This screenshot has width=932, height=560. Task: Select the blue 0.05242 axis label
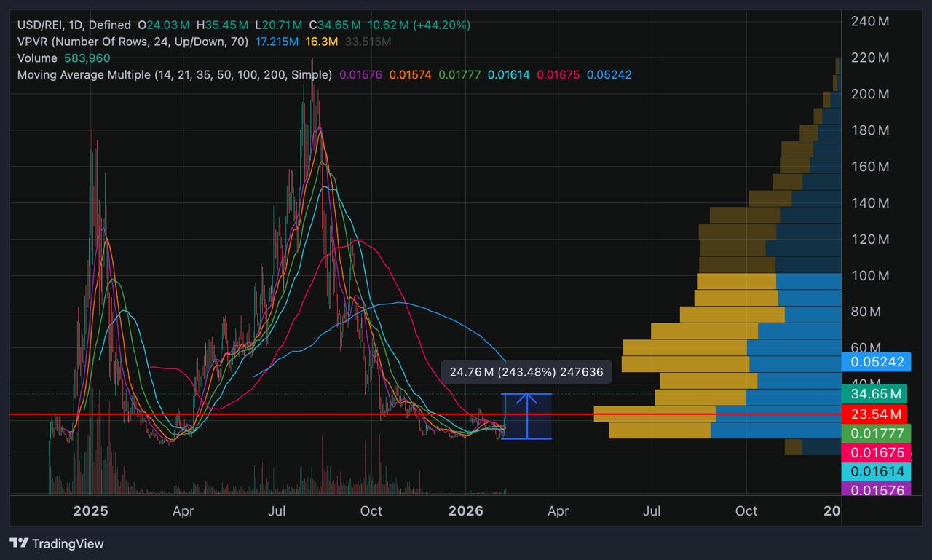[874, 361]
